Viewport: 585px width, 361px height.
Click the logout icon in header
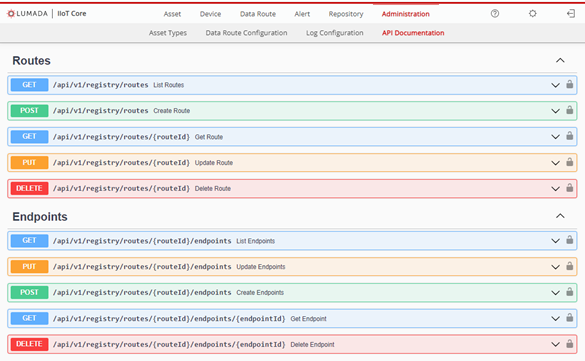click(570, 14)
